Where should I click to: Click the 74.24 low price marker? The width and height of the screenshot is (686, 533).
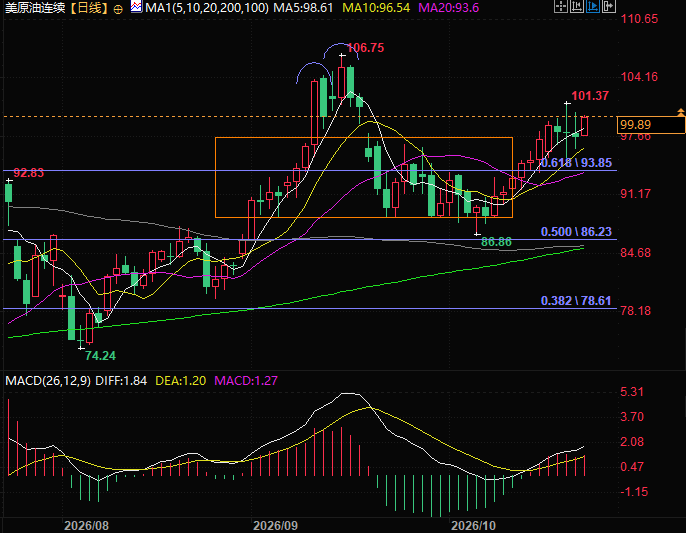100,356
